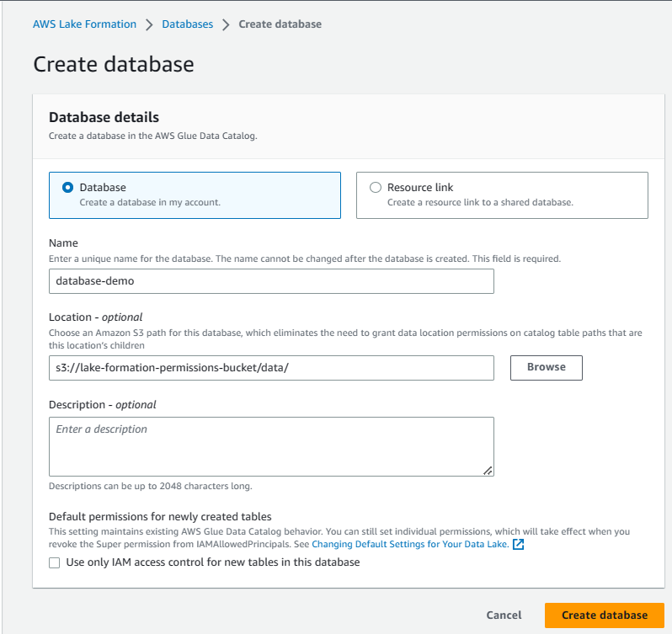672x634 pixels.
Task: Navigate to Databases breadcrumb link
Action: pos(187,24)
